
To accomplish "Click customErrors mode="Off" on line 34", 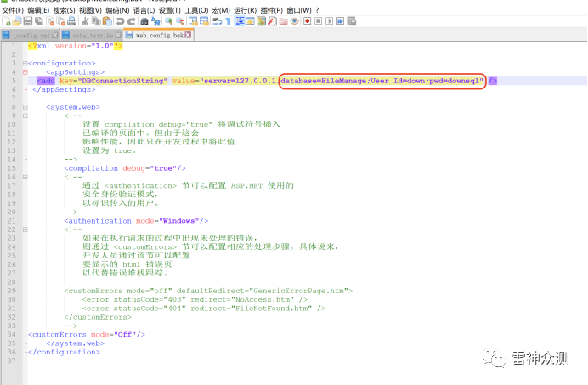I will coord(87,334).
